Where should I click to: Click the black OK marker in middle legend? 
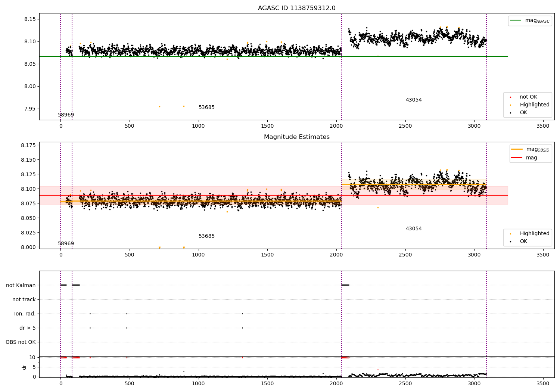[510, 242]
